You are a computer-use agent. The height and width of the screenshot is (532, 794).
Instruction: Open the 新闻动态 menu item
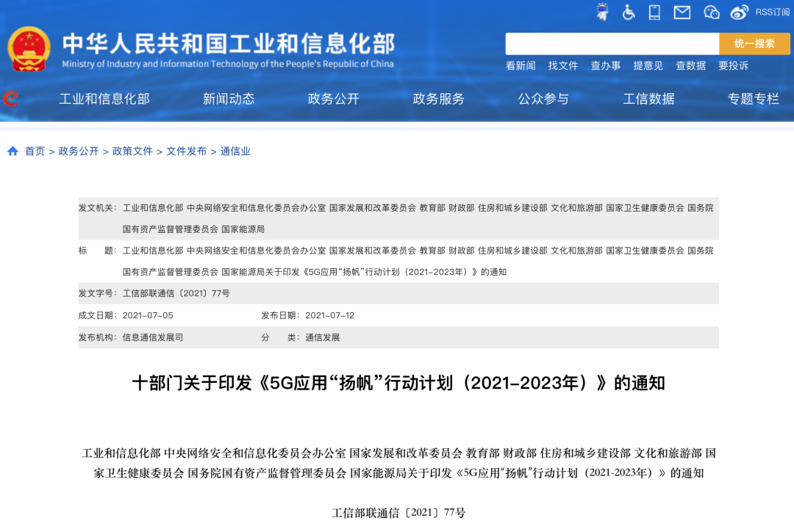(229, 98)
